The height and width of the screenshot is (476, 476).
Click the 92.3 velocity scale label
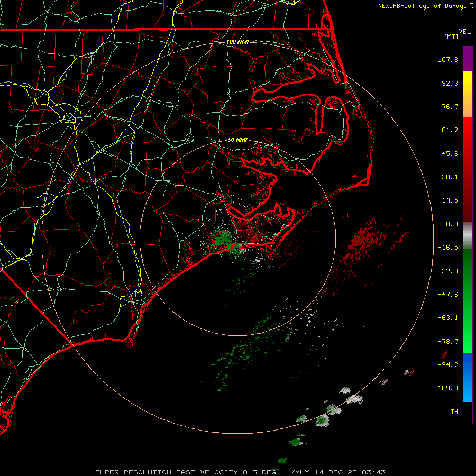click(x=450, y=83)
